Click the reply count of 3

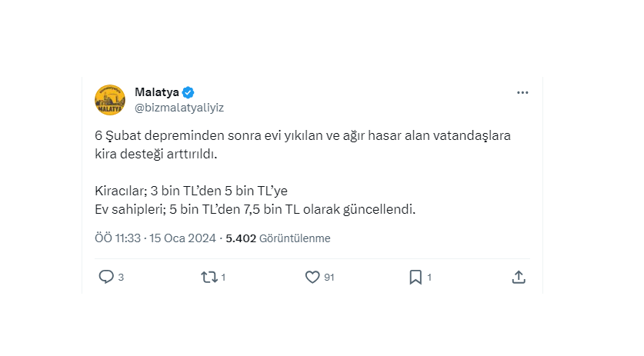121,278
